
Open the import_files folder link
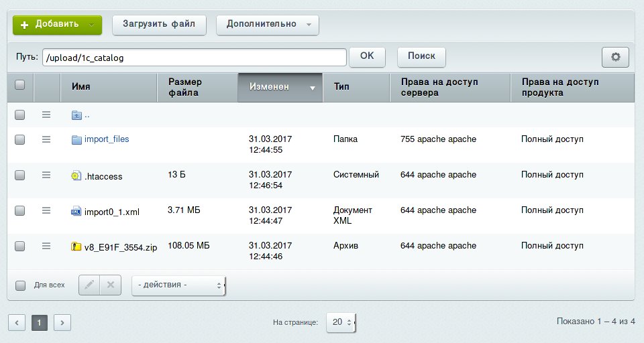(107, 139)
